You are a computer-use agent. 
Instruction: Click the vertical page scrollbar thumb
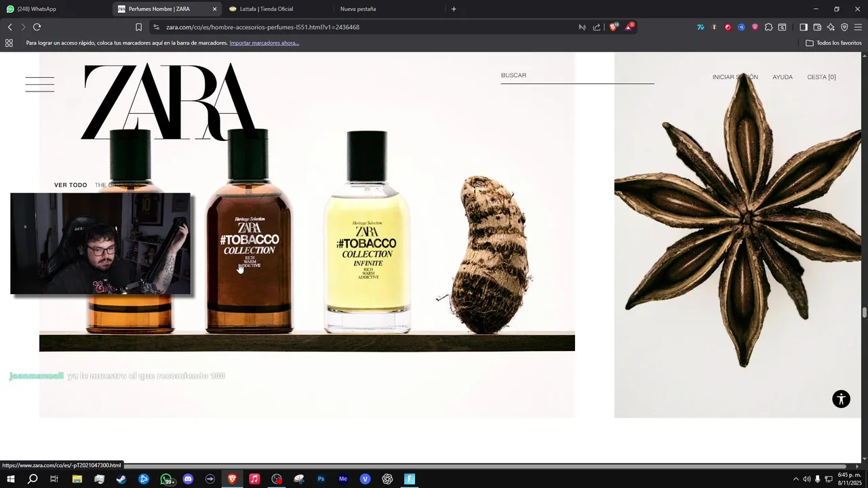pos(865,312)
